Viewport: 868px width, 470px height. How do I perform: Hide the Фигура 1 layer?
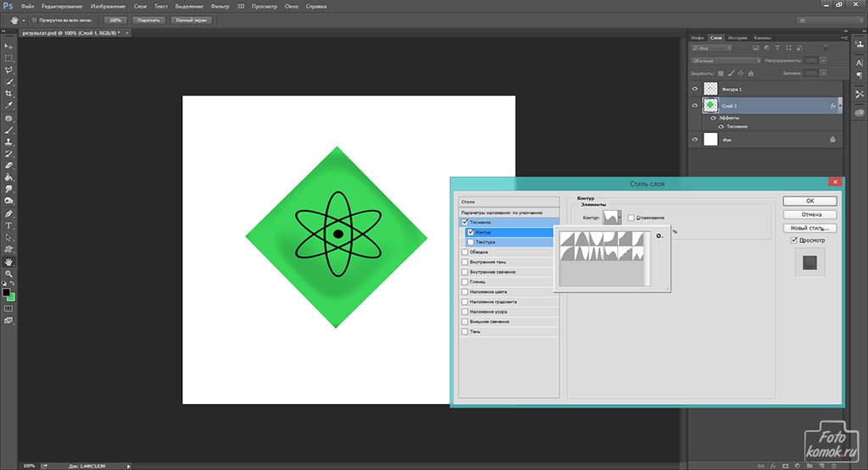(695, 88)
